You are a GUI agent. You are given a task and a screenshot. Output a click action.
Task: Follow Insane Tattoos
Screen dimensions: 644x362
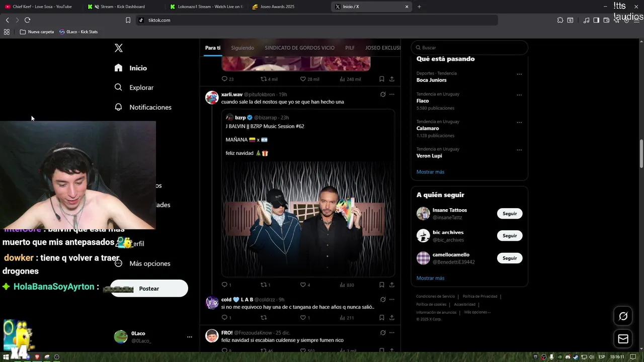coord(510,214)
